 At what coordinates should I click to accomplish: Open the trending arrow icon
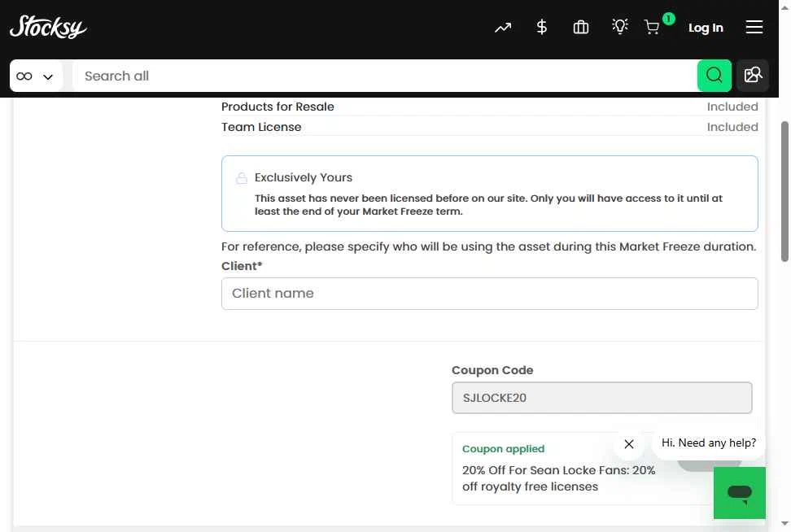pyautogui.click(x=502, y=28)
